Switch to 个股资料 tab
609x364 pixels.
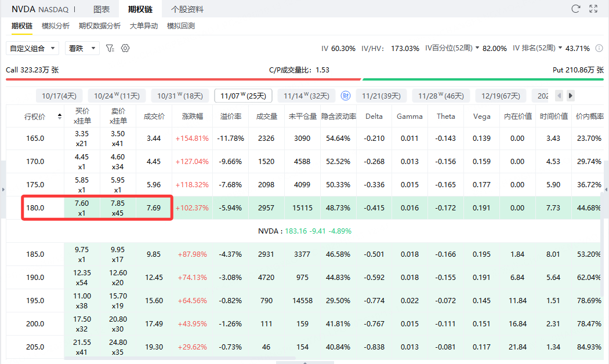pyautogui.click(x=187, y=9)
